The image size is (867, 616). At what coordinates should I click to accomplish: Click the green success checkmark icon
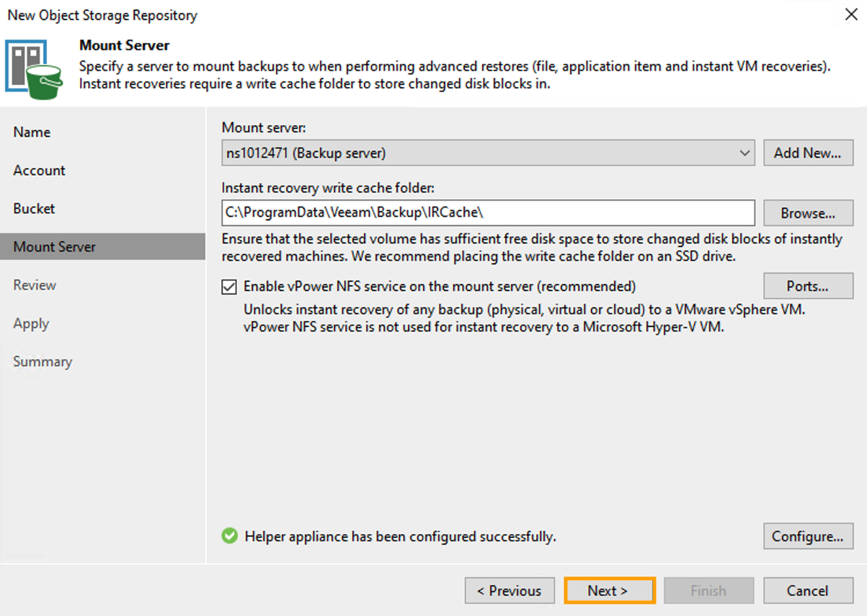(229, 536)
